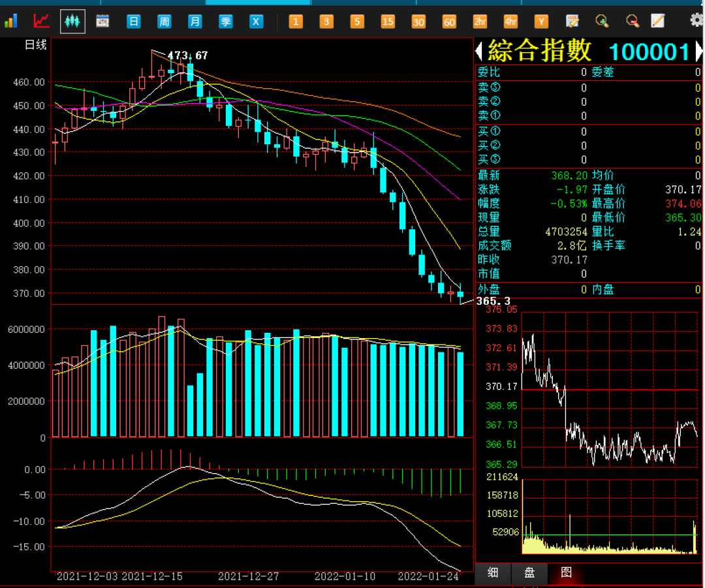Image resolution: width=705 pixels, height=588 pixels.
Task: Select the 15-minute interval button
Action: (388, 21)
